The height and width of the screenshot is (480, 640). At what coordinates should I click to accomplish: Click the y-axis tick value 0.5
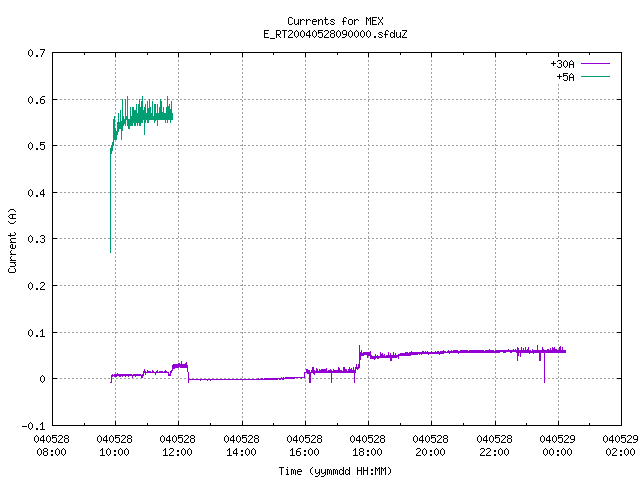36,146
